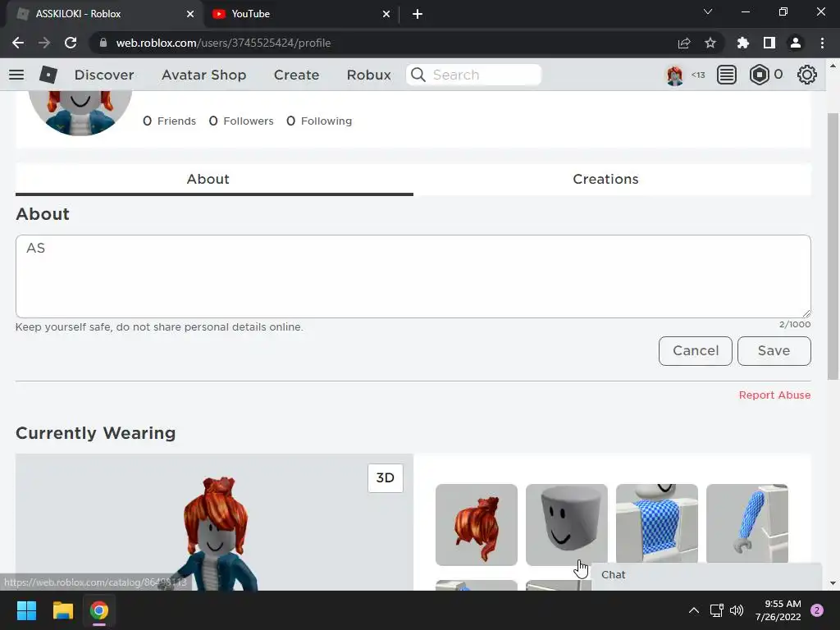Open the Avatar Shop menu item
This screenshot has height=630, width=840.
(x=203, y=75)
